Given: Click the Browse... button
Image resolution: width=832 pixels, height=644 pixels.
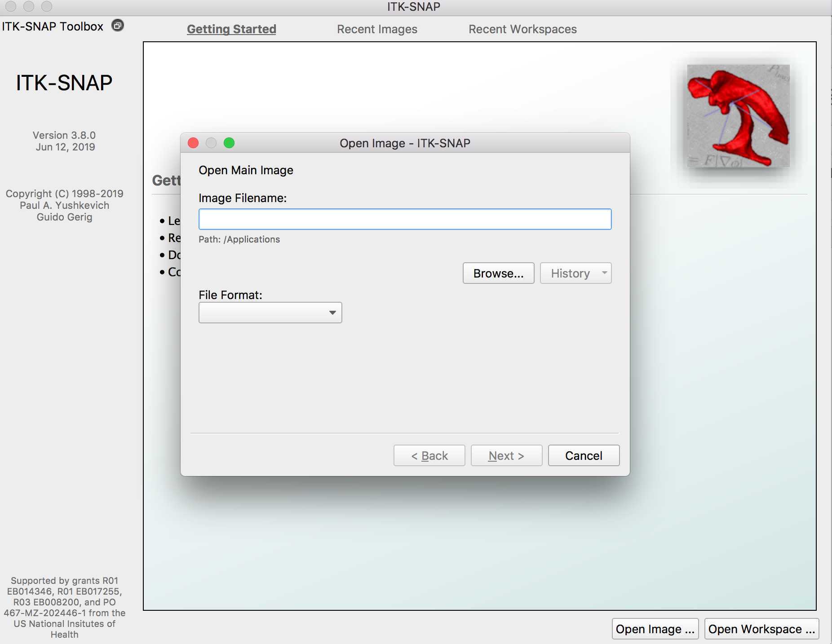Looking at the screenshot, I should tap(498, 273).
